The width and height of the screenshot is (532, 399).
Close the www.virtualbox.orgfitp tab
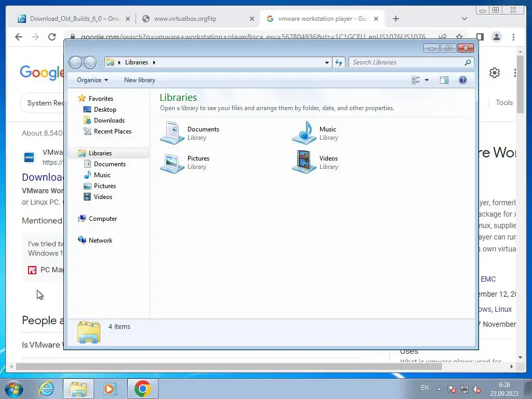click(x=252, y=19)
